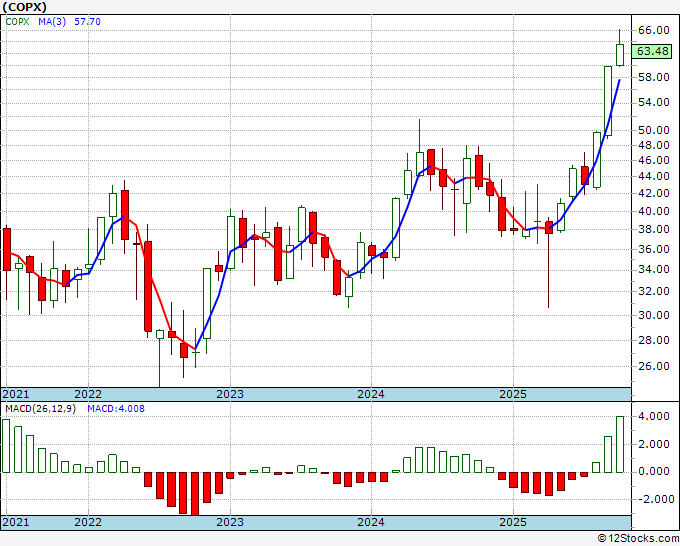
Task: Click the tallest green MACD bar at far right
Action: click(x=619, y=444)
